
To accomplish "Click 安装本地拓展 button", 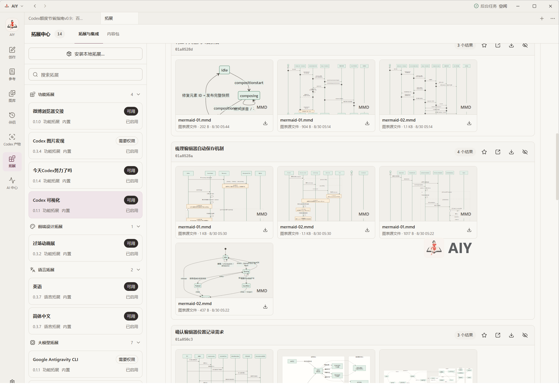I will tap(85, 54).
